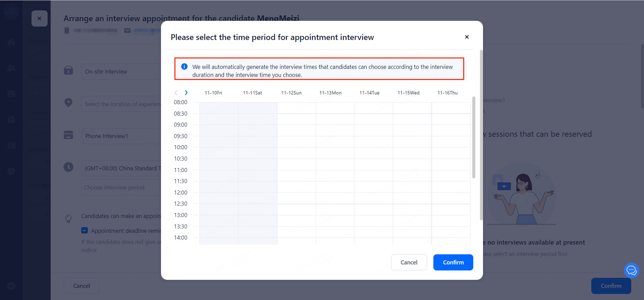
Task: Click the calendar icon beside Phone Interview1
Action: [x=68, y=135]
